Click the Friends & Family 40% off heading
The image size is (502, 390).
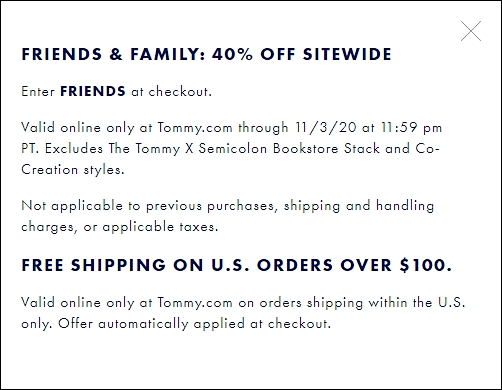[206, 54]
